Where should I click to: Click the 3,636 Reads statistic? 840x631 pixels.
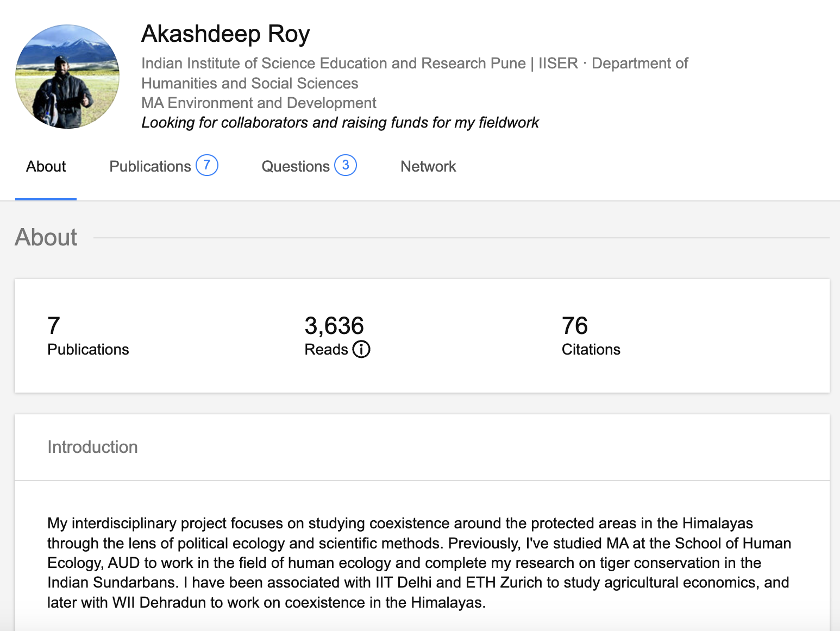(x=337, y=336)
